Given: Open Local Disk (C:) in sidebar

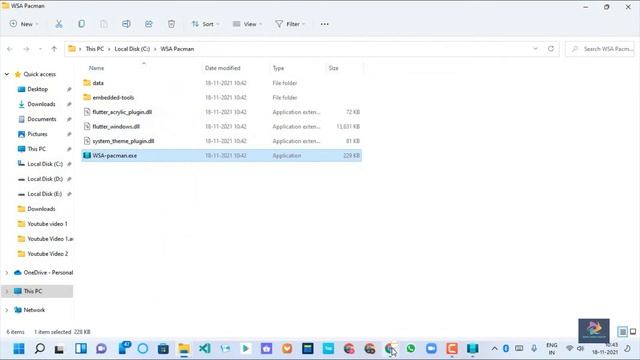Looking at the screenshot, I should coord(45,164).
